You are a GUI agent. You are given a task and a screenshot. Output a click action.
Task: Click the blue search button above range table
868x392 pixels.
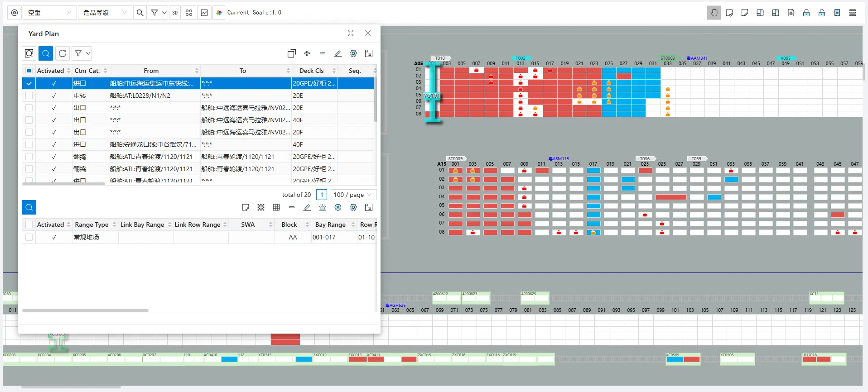coord(29,207)
